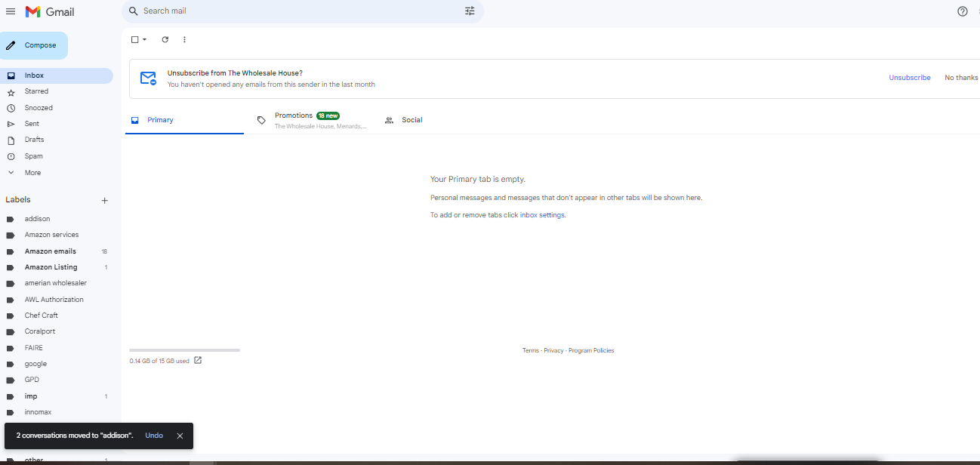Dismiss the moved conversations notification

(x=180, y=436)
